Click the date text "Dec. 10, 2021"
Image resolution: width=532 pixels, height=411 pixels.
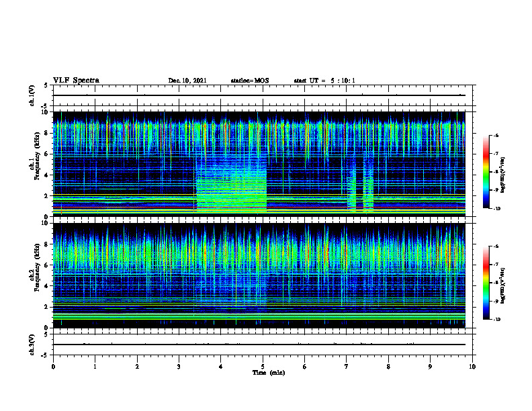[187, 81]
